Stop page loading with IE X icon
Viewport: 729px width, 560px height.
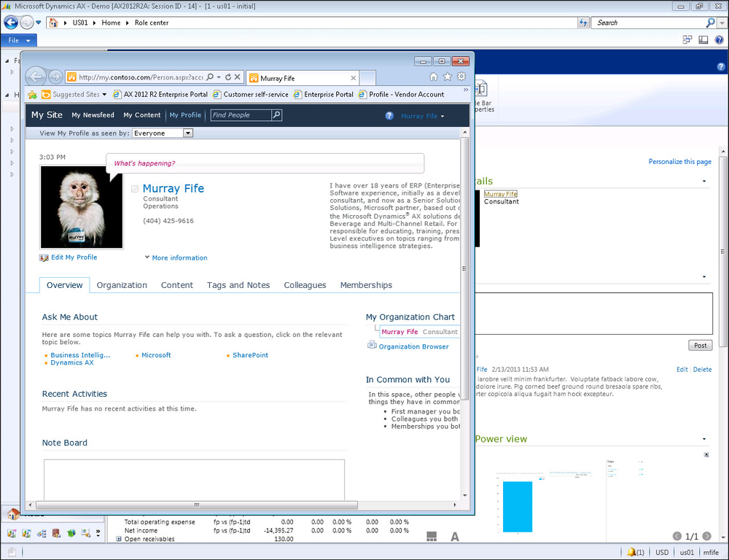click(x=237, y=77)
